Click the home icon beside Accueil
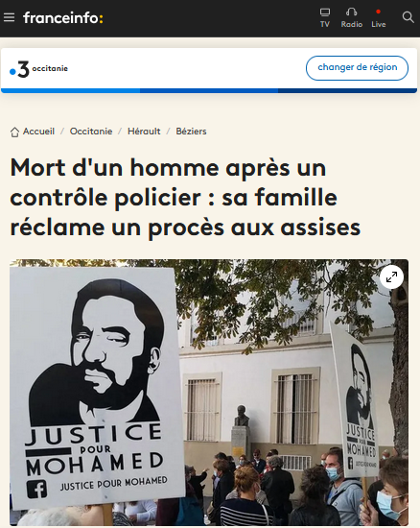The height and width of the screenshot is (528, 420). 14,132
